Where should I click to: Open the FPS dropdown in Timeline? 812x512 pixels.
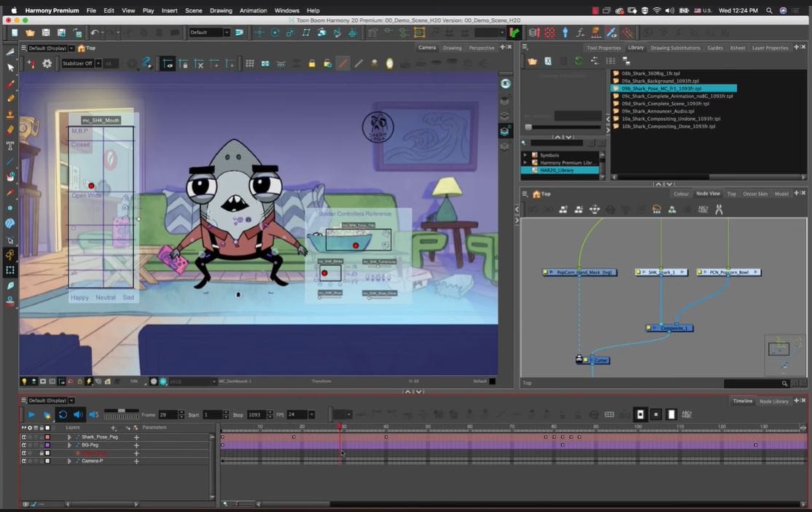coord(311,414)
